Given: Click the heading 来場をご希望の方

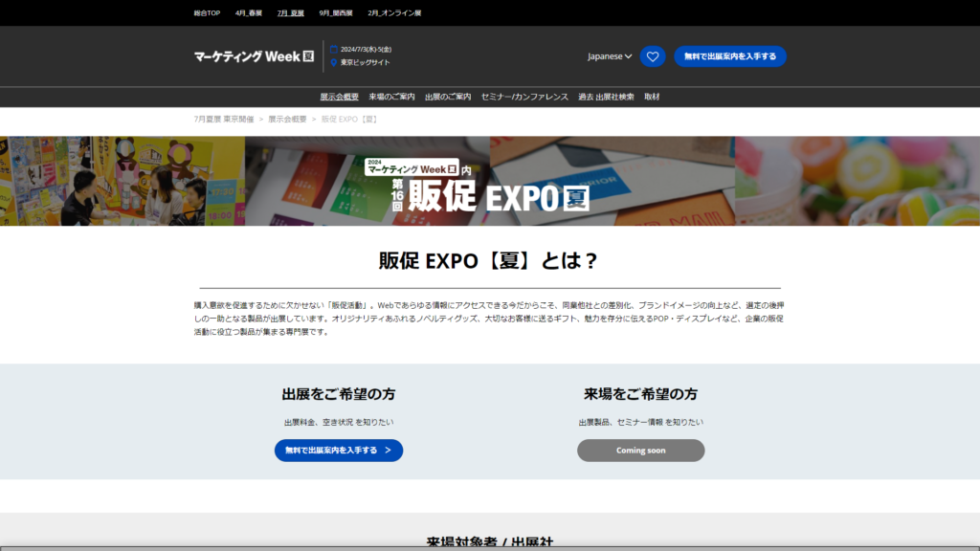Looking at the screenshot, I should [640, 394].
